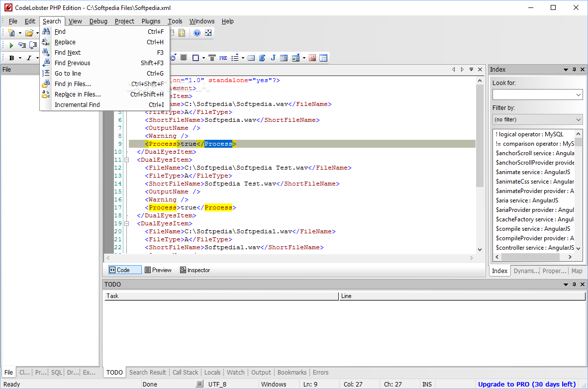Select "$compile service : AngularJS" in Index list
588x389 pixels.
point(533,229)
